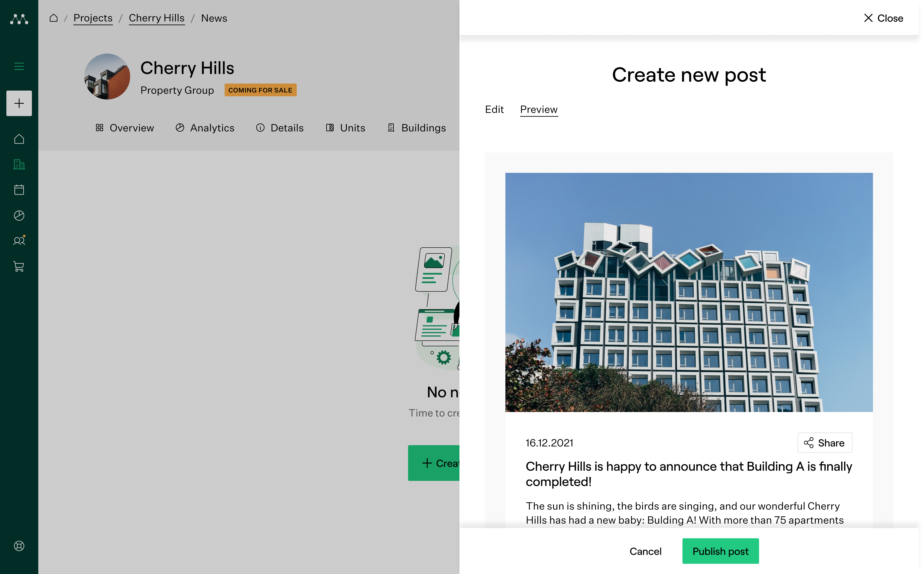Open the buildings projects icon in sidebar
Image resolution: width=924 pixels, height=574 pixels.
click(x=19, y=164)
